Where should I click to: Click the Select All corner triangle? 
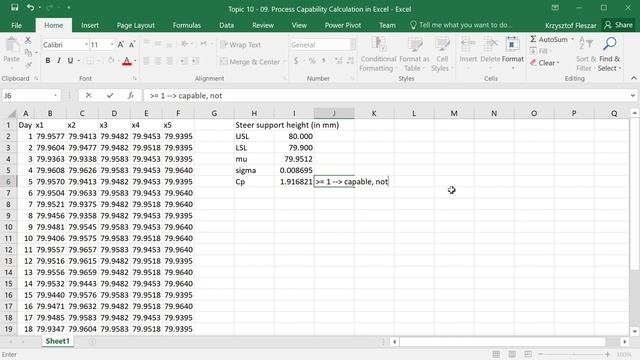point(11,113)
